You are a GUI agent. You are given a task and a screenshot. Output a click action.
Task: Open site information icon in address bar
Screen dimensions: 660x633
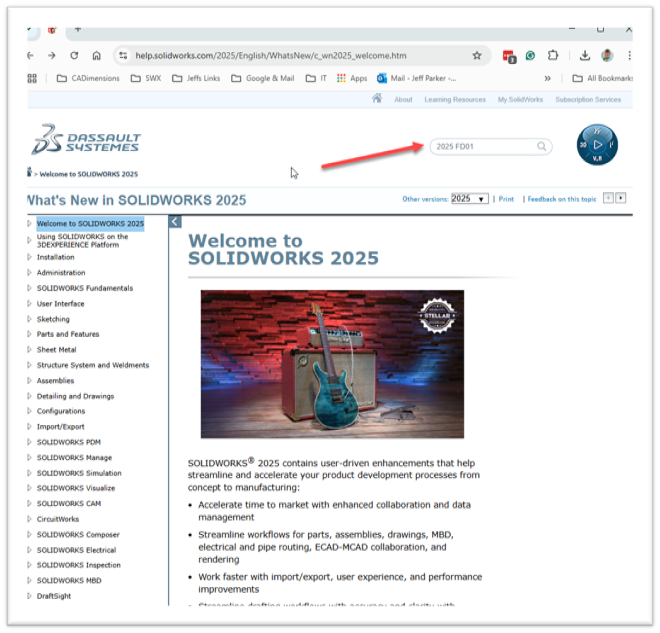click(x=123, y=56)
